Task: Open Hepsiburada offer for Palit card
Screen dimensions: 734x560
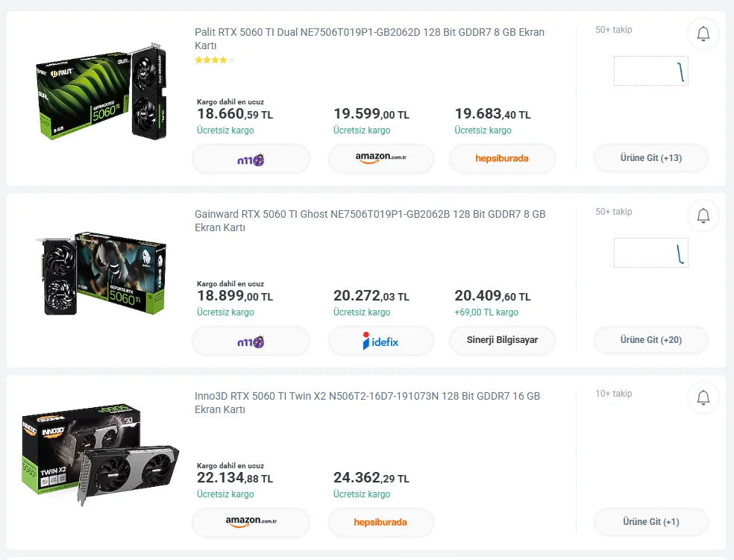Action: tap(502, 159)
